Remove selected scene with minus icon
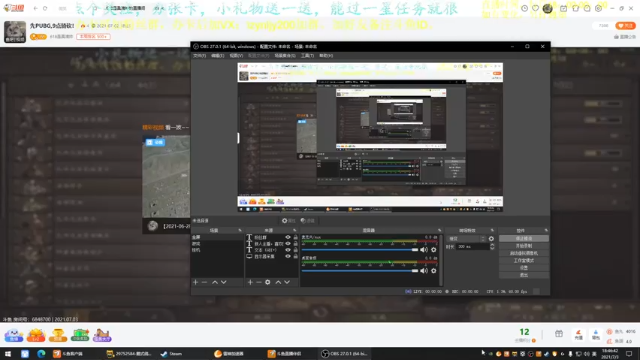The width and height of the screenshot is (640, 360). tap(204, 282)
